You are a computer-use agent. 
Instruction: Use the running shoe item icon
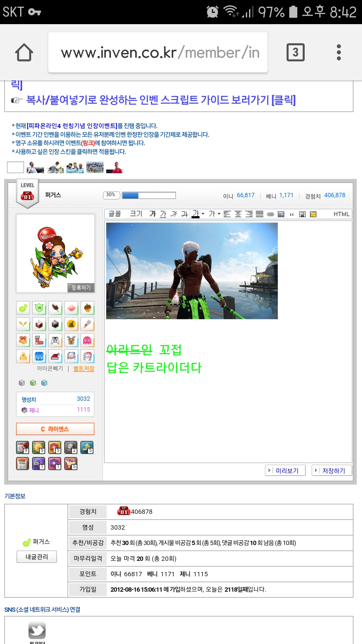pos(87,447)
